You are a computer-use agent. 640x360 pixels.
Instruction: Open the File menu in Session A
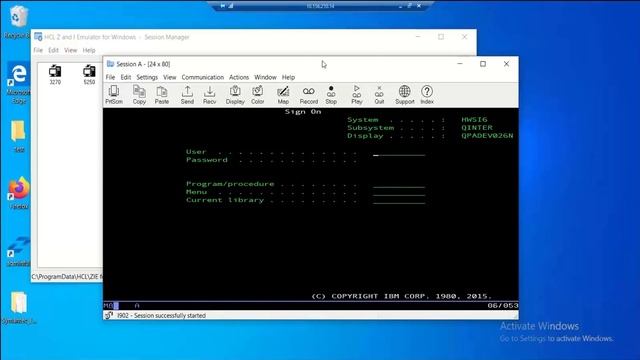(110, 77)
